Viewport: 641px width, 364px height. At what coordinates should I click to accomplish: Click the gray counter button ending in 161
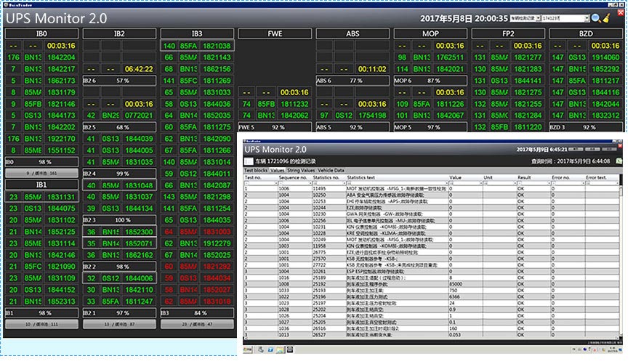click(x=41, y=173)
